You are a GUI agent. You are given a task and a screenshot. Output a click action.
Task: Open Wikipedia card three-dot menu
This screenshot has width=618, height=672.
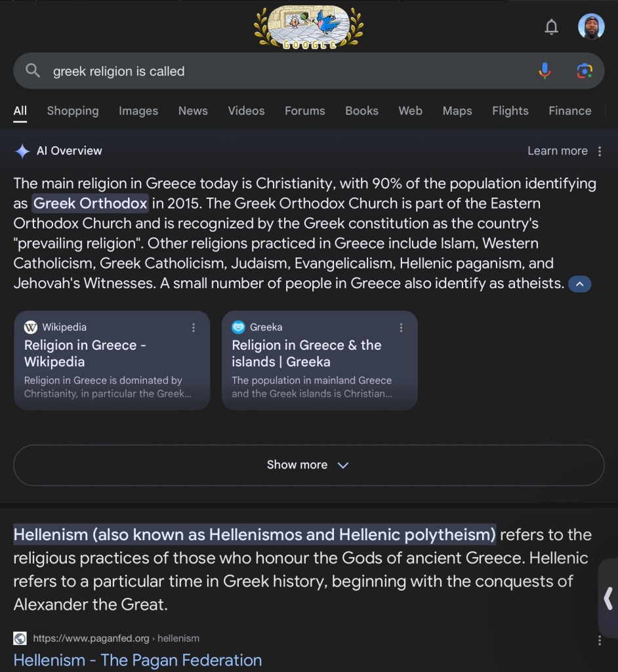(193, 327)
